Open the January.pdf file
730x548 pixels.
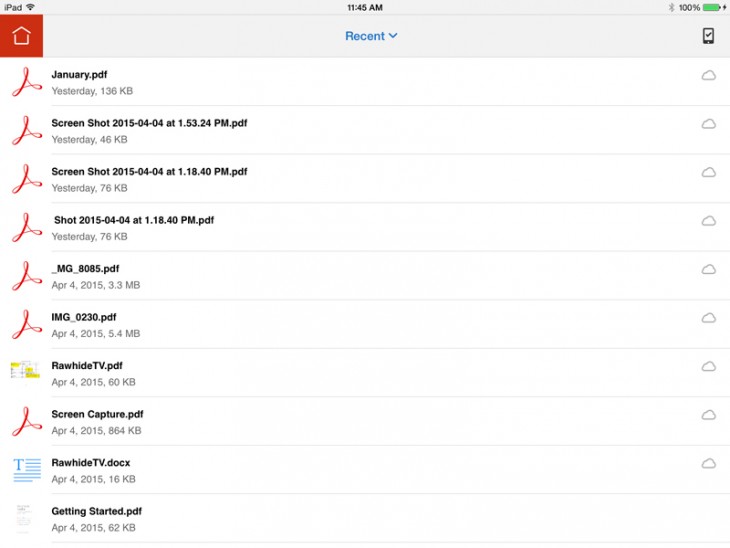(79, 74)
